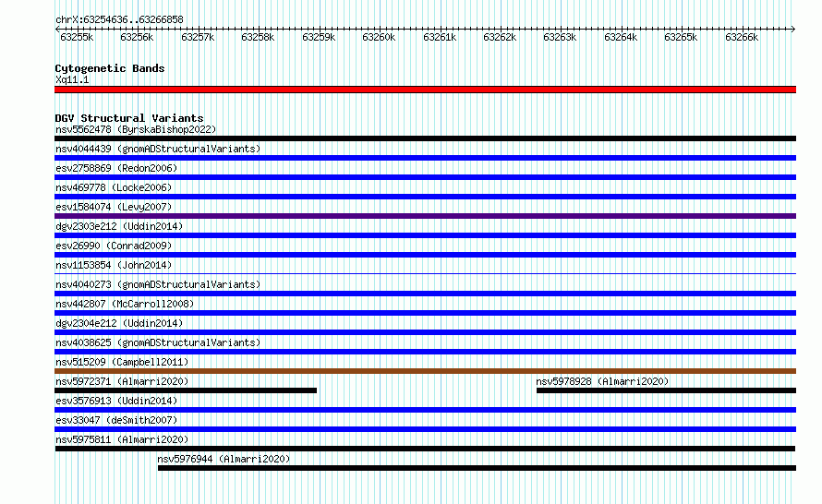Viewport: 822px width, 504px height.
Task: Select nsv4040273 (gnomADStructuralVariants) label
Action: [x=158, y=284]
